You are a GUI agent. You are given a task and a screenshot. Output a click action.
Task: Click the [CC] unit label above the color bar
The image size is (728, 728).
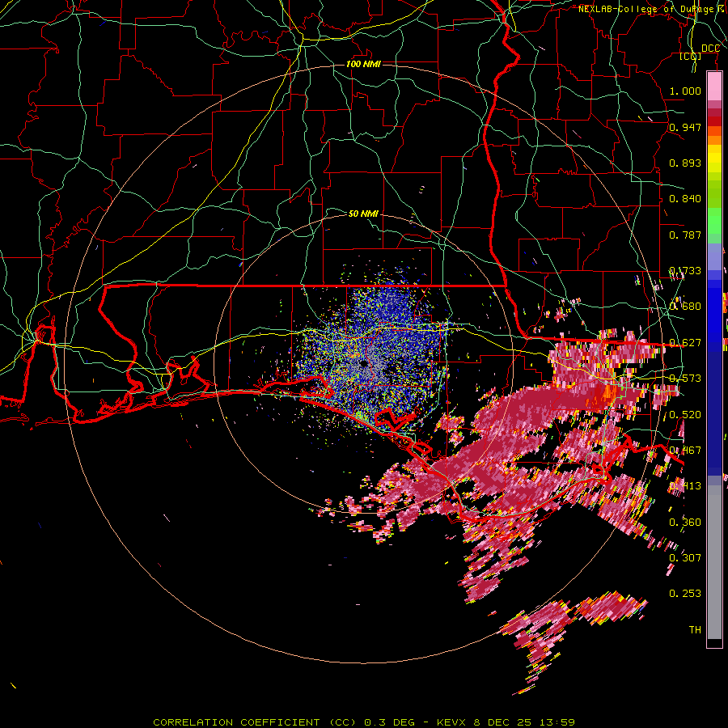click(691, 56)
